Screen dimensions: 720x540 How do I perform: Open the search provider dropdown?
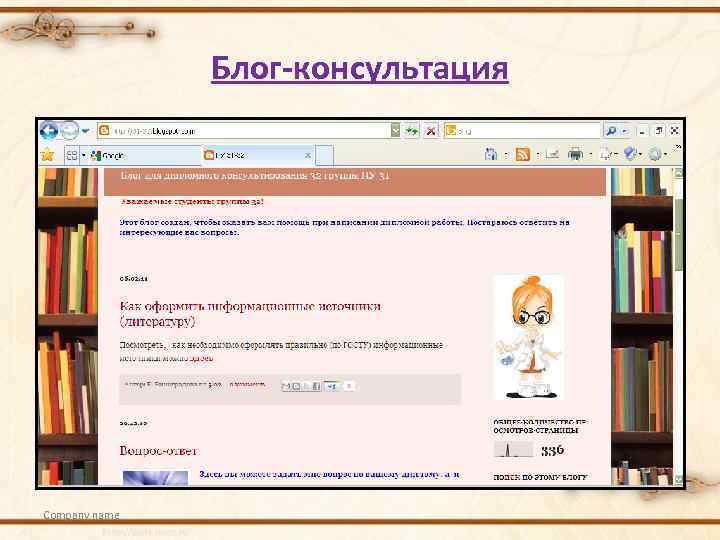tap(624, 132)
